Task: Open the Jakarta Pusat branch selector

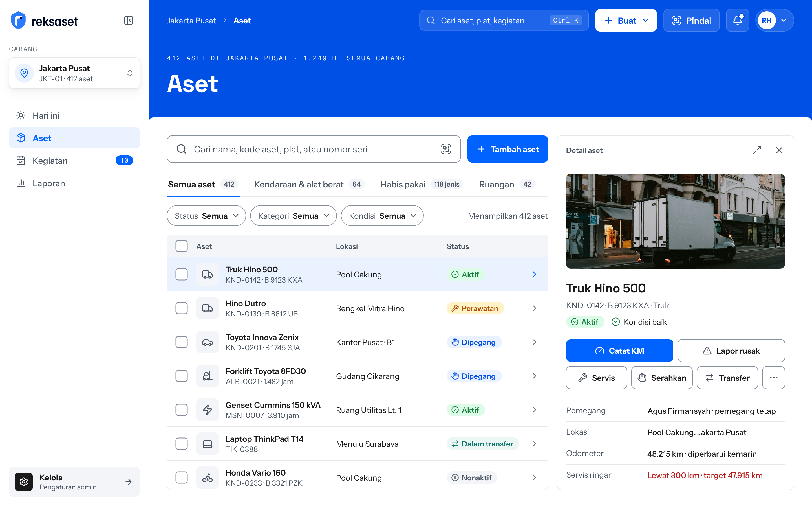Action: (74, 73)
